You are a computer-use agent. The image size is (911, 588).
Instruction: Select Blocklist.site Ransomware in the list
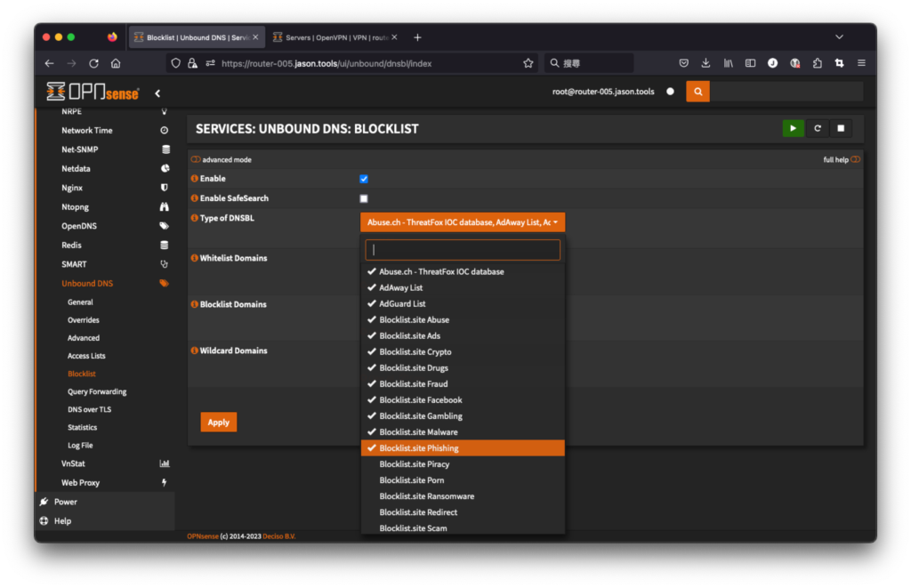coord(463,496)
